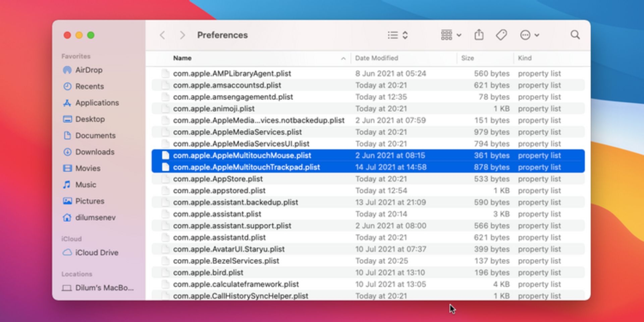The image size is (644, 322).
Task: Sort list by Size column
Action: (467, 58)
